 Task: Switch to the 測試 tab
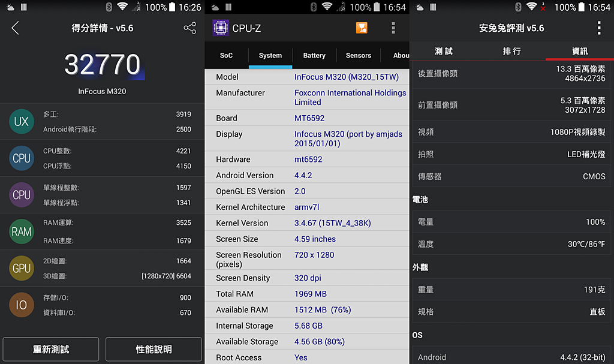coord(444,51)
